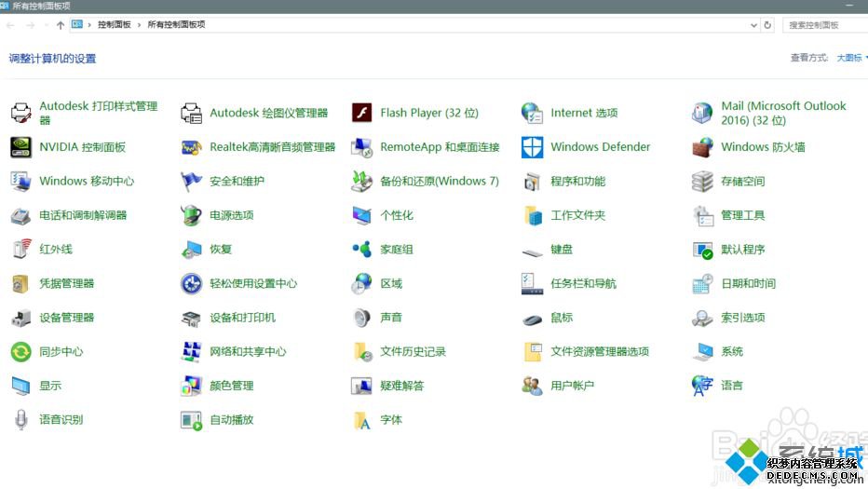Click 控制面板 in the address breadcrumb
868x489 pixels.
[x=114, y=25]
